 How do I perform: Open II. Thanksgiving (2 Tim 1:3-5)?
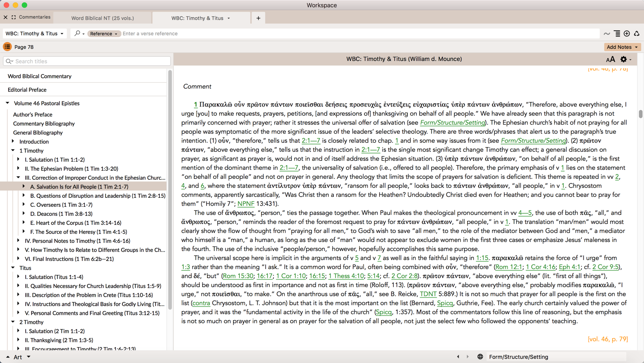tap(59, 340)
